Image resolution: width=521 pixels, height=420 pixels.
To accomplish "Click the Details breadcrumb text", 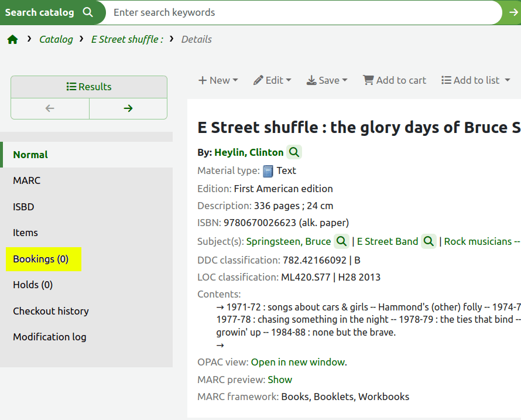I will [196, 39].
